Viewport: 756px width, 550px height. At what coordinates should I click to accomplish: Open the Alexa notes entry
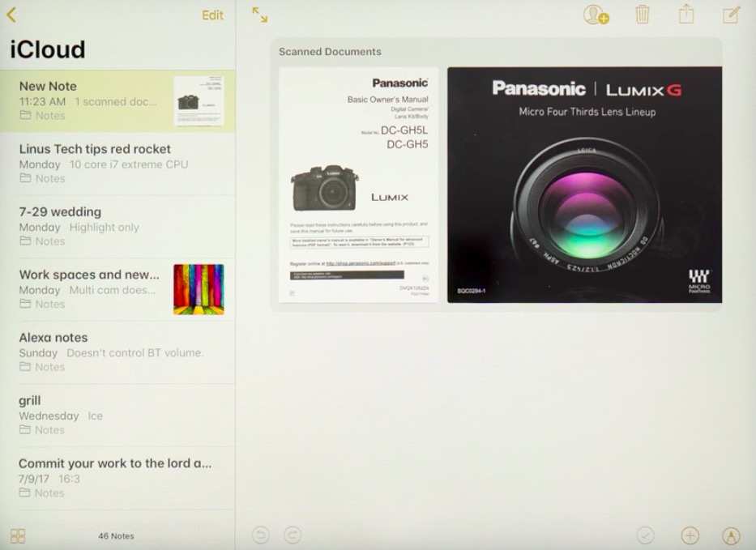point(117,352)
